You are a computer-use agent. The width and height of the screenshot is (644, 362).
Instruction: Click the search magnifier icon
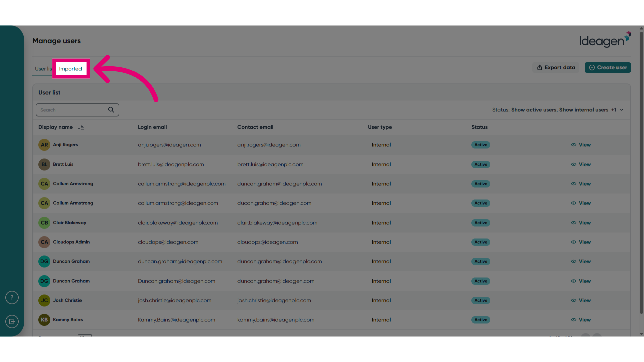pyautogui.click(x=111, y=110)
